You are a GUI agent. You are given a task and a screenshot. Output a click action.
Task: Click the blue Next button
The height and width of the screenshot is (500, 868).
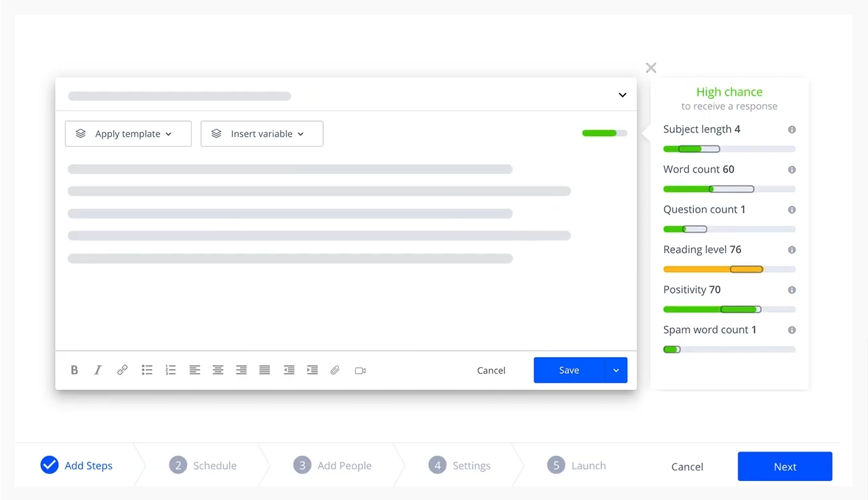(784, 467)
